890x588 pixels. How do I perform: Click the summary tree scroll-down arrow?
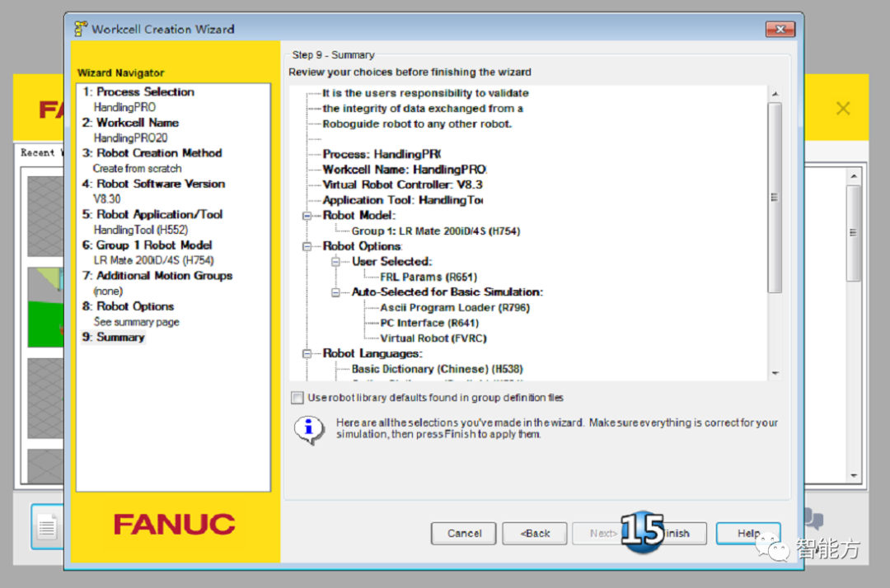pyautogui.click(x=775, y=373)
